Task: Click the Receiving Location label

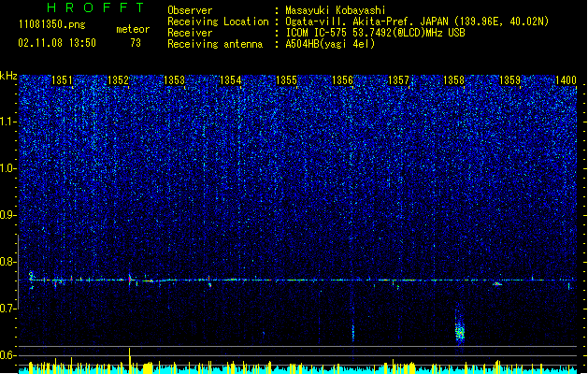Action: 218,22
